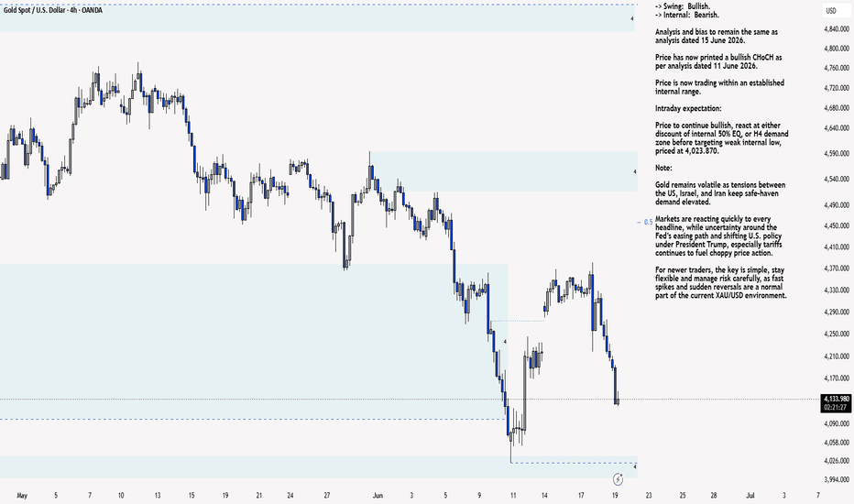Click the large shaded H4 demand zone rectangle

pos(253,341)
